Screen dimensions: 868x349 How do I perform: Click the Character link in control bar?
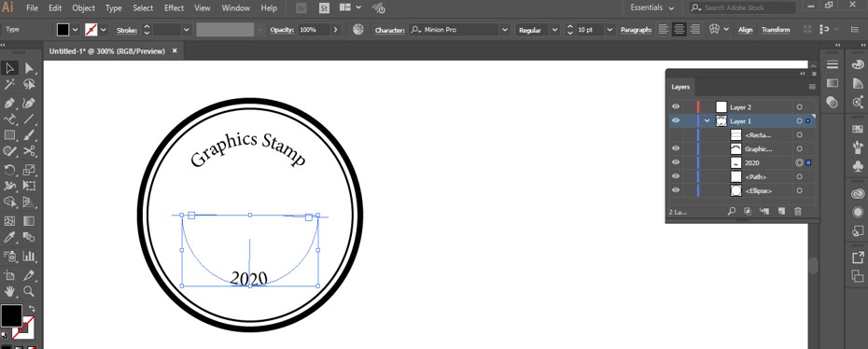[390, 30]
